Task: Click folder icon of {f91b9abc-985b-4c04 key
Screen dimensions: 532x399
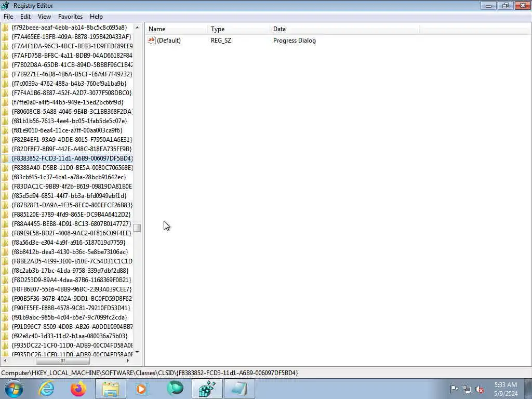Action: pos(5,317)
